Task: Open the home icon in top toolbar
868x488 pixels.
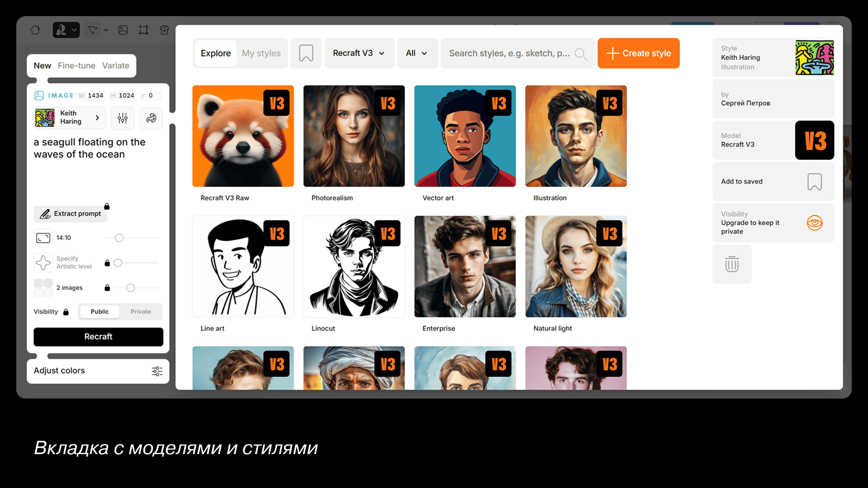Action: click(x=35, y=30)
